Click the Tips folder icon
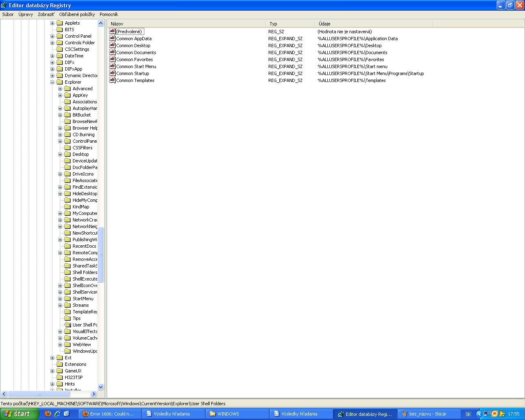This screenshot has height=420, width=525. 68,318
